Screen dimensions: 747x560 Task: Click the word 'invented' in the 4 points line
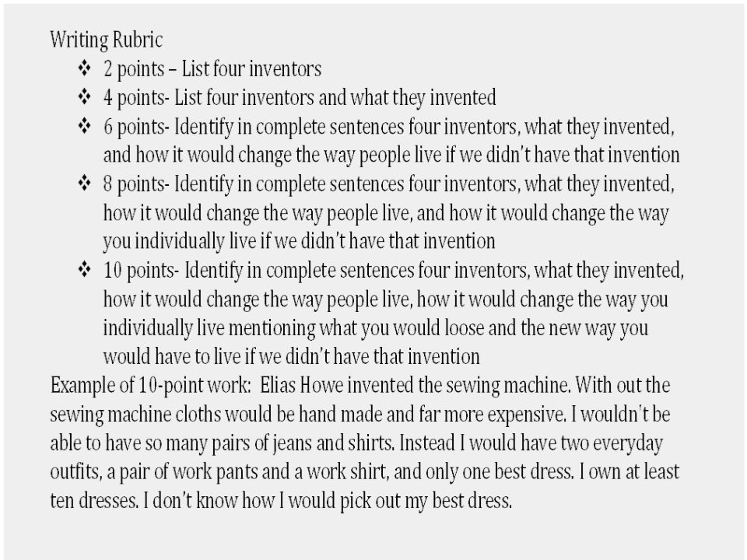(463, 98)
